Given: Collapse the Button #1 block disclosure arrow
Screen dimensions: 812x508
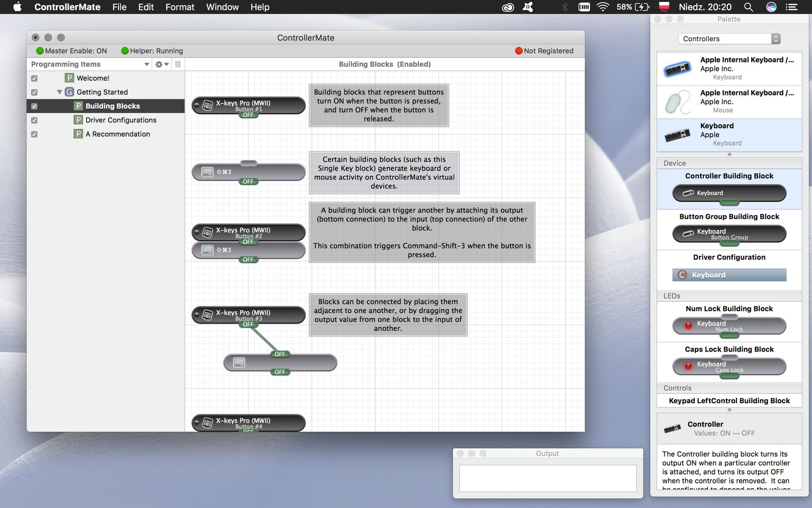Looking at the screenshot, I should [196, 105].
